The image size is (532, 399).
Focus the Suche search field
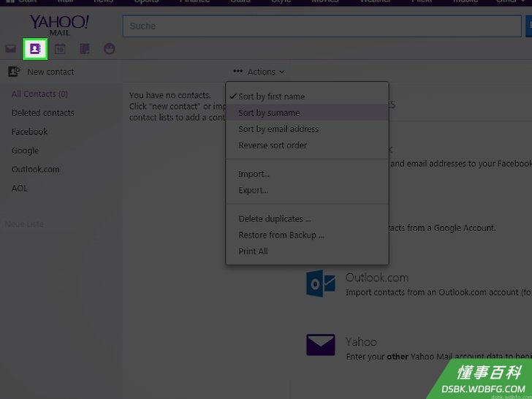tap(322, 26)
